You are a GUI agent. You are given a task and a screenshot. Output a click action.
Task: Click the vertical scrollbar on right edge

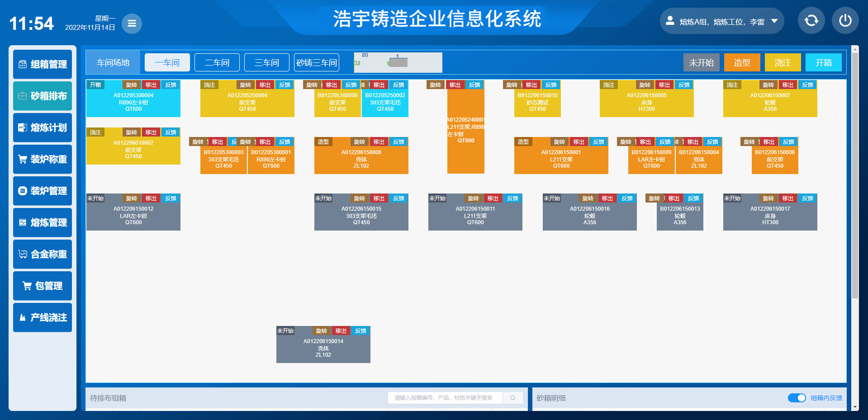click(x=855, y=176)
